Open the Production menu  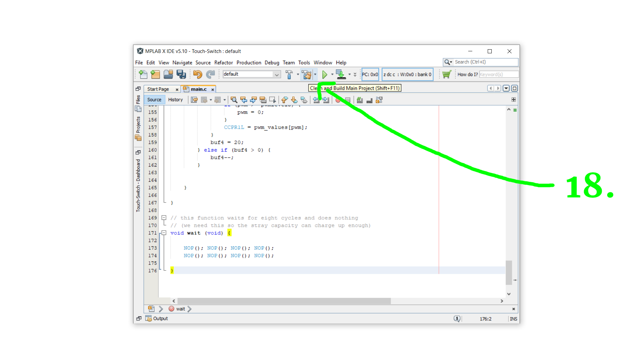coord(249,63)
